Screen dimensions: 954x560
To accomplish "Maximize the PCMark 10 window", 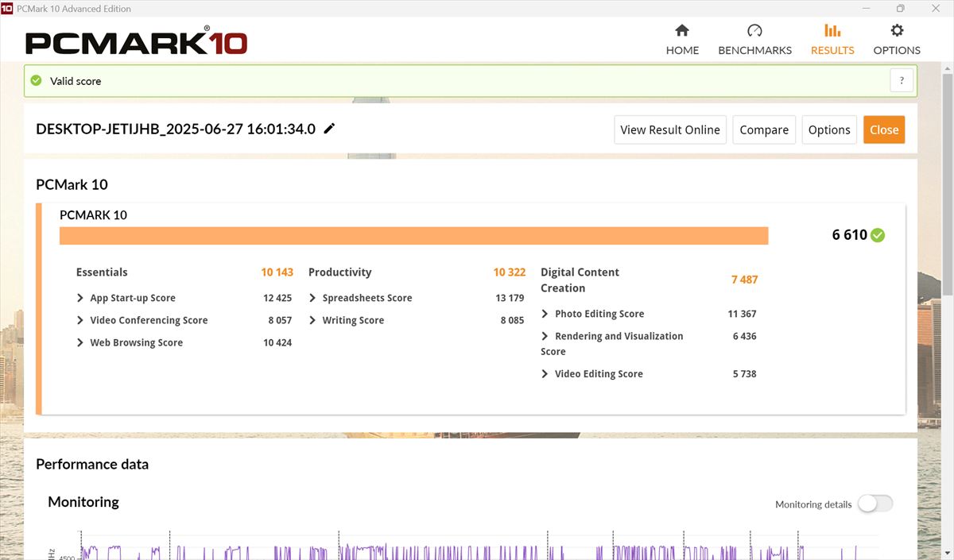I will coord(900,8).
